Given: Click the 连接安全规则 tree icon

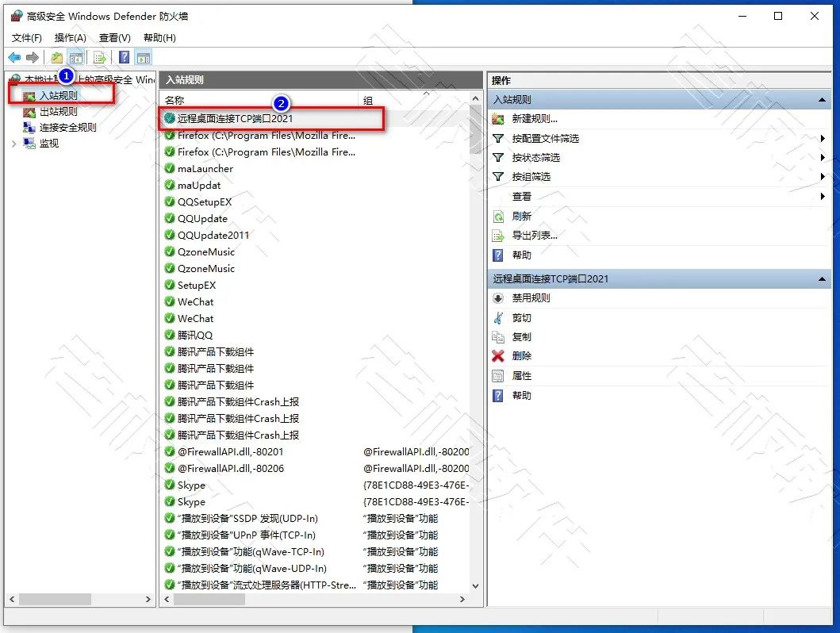Looking at the screenshot, I should 29,128.
